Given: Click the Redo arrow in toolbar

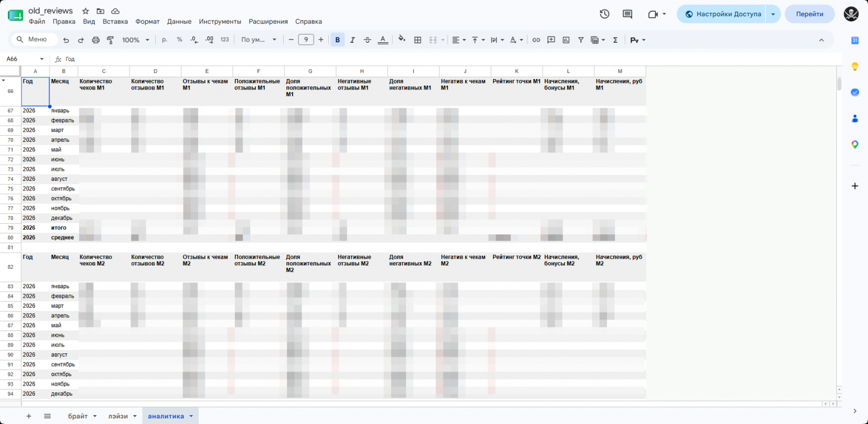Looking at the screenshot, I should (x=81, y=40).
